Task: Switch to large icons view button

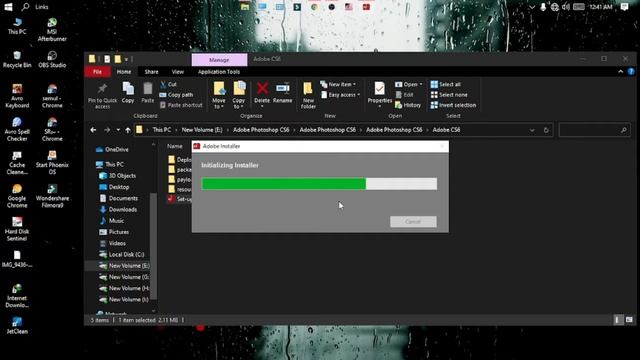Action: pyautogui.click(x=629, y=320)
